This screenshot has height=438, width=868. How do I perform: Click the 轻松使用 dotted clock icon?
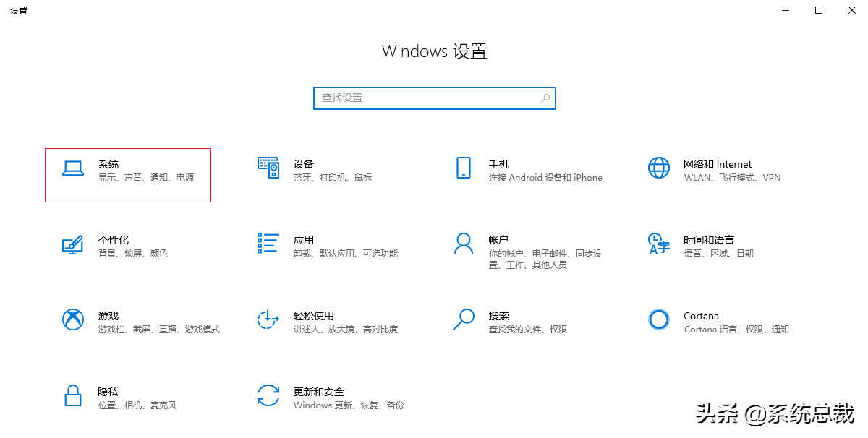[x=268, y=319]
